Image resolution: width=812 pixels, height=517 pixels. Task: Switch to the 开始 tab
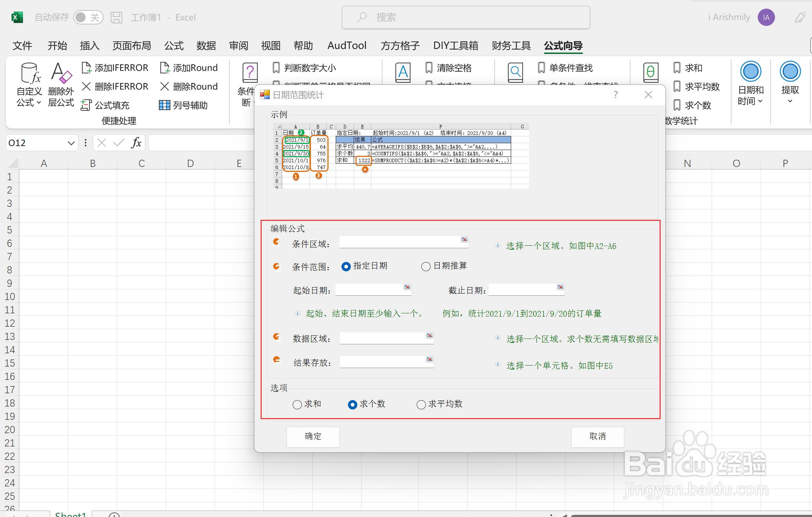[x=57, y=46]
